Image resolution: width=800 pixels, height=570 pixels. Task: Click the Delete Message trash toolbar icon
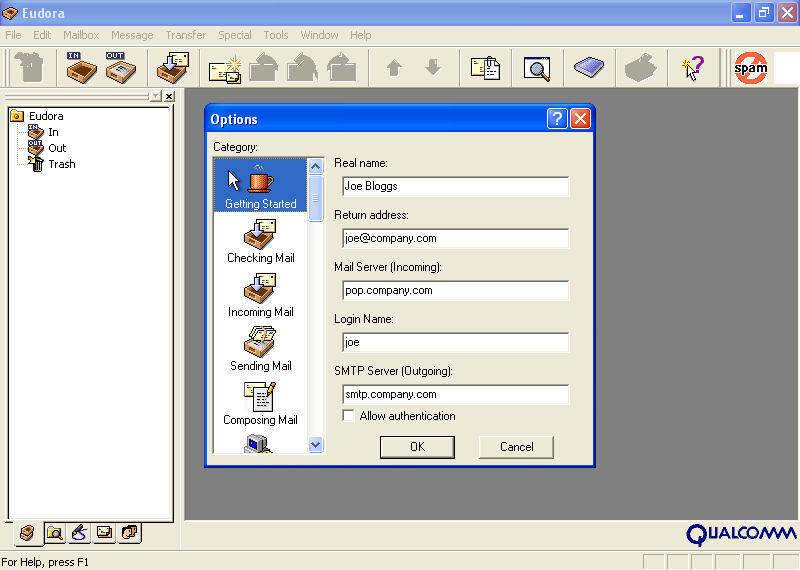30,67
